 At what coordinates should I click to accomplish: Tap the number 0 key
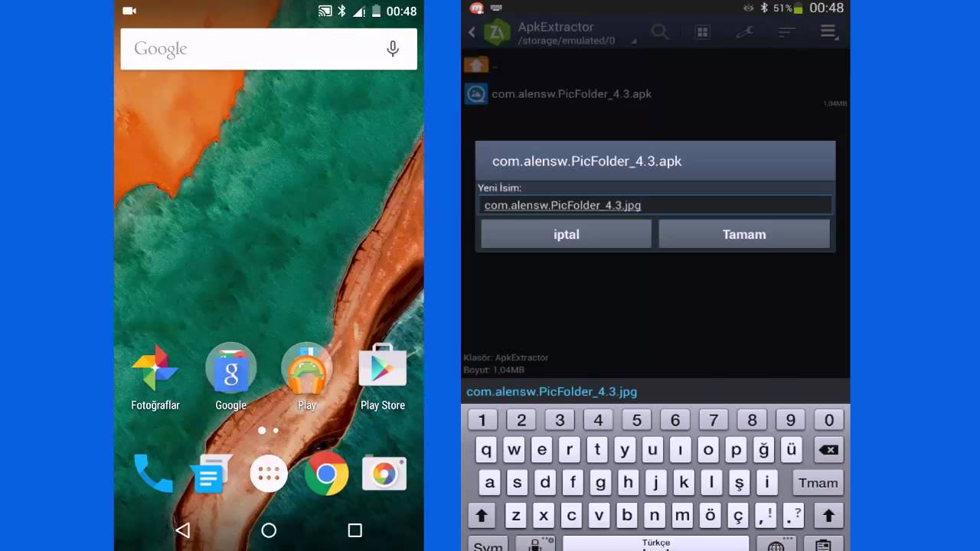(x=829, y=420)
